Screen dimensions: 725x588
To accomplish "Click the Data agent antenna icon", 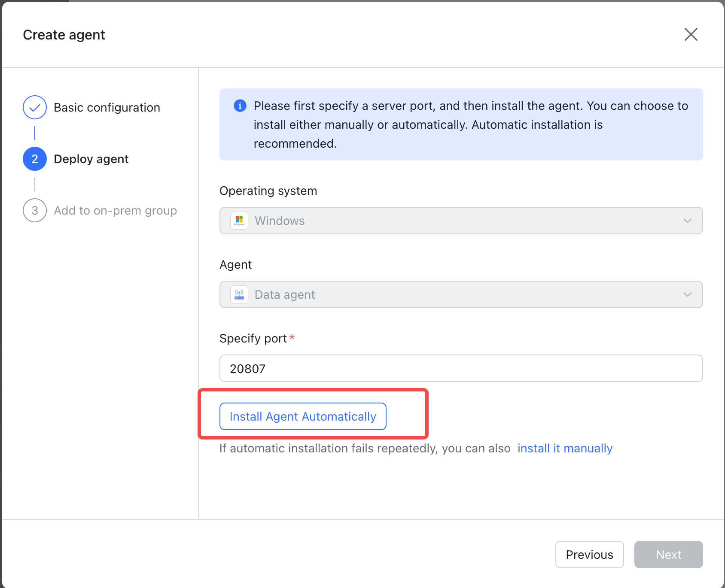I will 239,294.
